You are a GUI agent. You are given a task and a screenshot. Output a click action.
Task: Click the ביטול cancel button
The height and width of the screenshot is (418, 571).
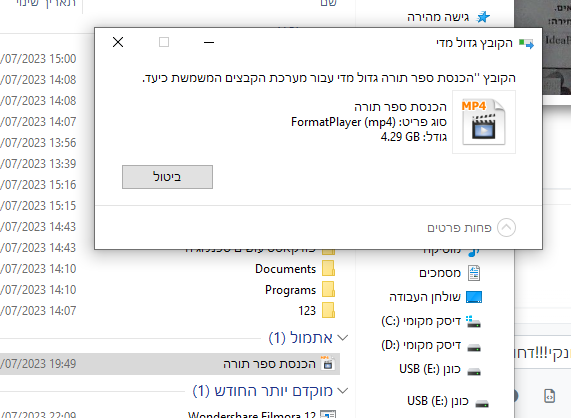pos(168,177)
